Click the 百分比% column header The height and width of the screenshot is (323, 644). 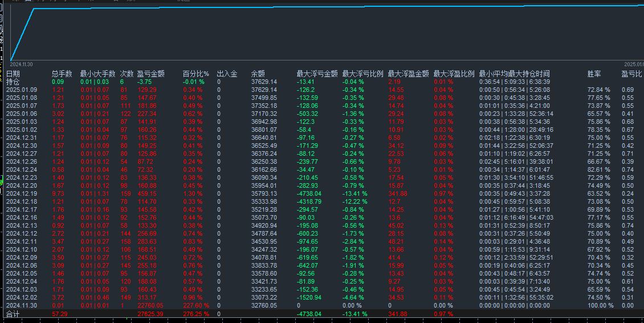(196, 74)
